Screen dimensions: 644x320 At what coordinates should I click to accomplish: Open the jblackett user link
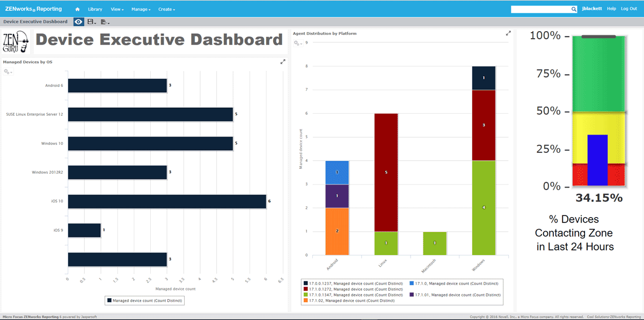592,9
